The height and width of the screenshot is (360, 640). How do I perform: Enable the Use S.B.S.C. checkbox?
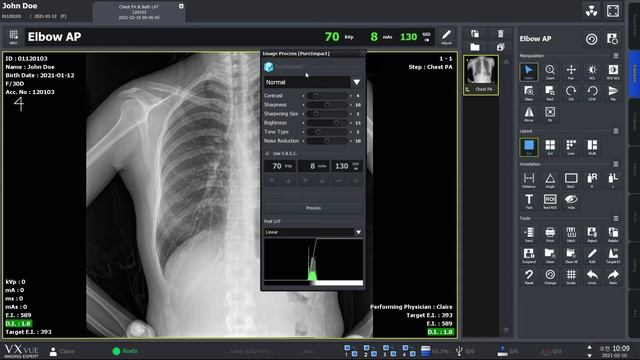coord(267,153)
